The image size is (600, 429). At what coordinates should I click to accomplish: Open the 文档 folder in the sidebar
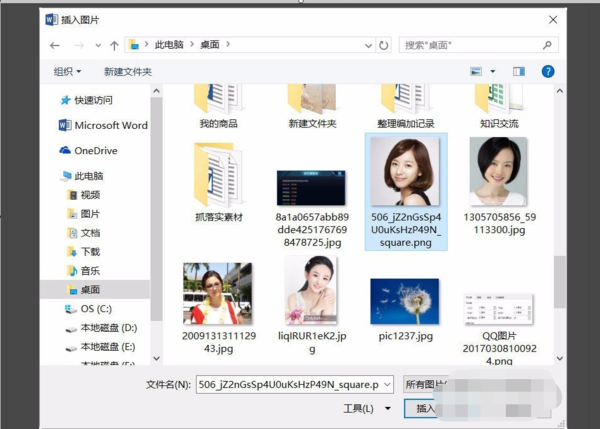(x=84, y=233)
